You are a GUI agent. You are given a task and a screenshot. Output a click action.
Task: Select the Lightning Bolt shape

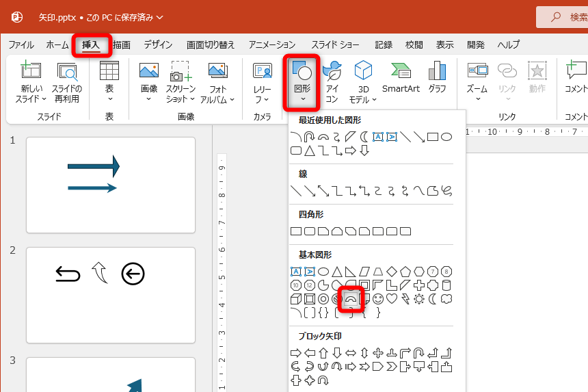click(405, 299)
